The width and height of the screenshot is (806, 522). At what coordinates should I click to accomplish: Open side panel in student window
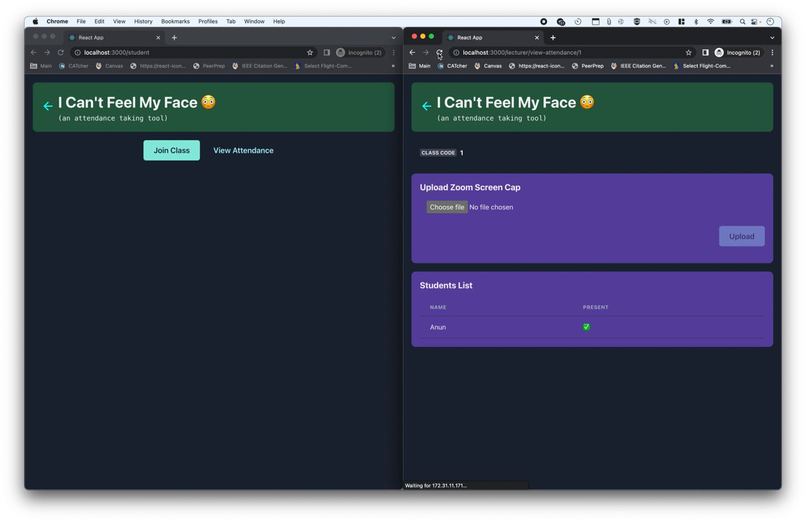[326, 52]
